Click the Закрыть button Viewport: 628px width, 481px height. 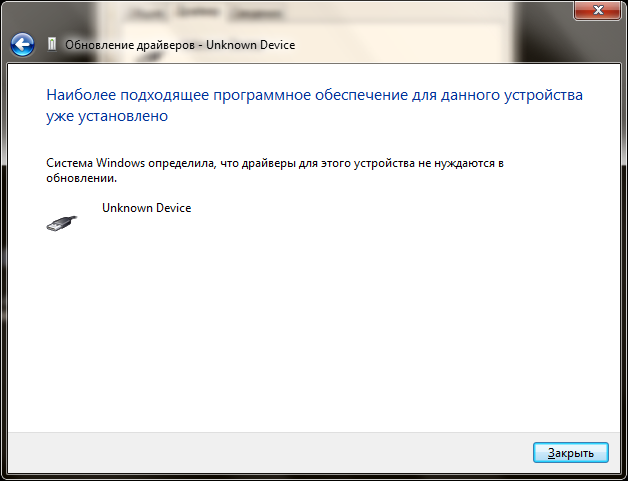pos(571,453)
